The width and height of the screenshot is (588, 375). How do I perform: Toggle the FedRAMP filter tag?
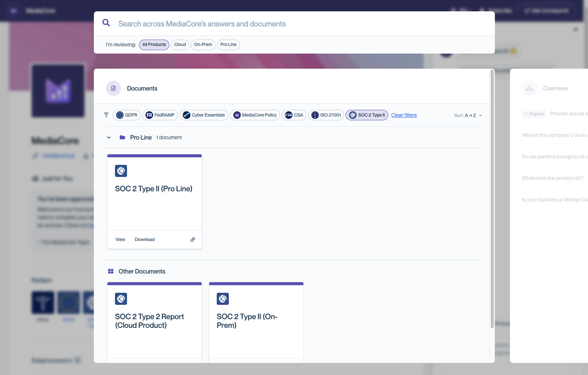[x=160, y=115]
